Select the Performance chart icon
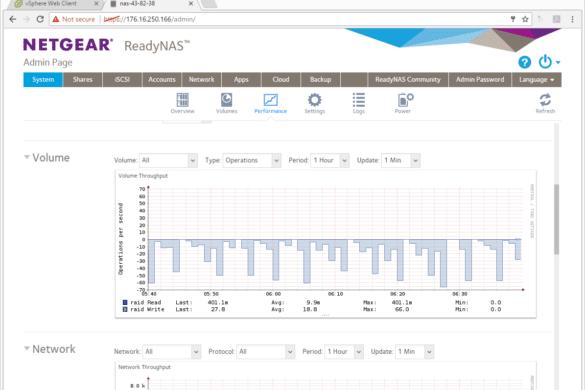The image size is (585, 390). pyautogui.click(x=270, y=100)
